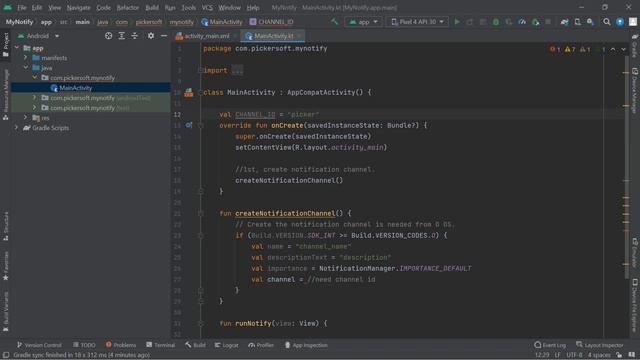Open the Android project view dropdown
This screenshot has width=640, height=360.
[x=39, y=36]
